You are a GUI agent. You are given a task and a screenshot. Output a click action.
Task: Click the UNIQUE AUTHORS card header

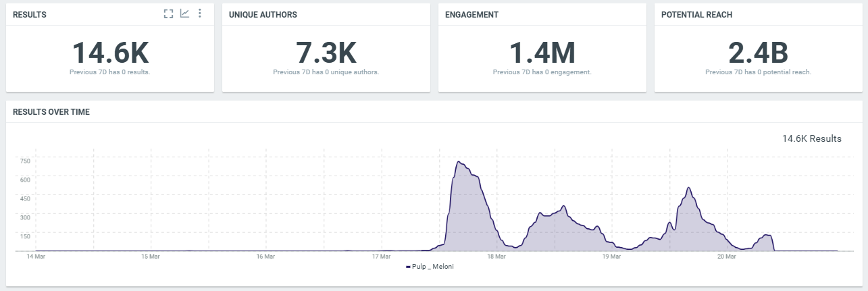click(263, 14)
